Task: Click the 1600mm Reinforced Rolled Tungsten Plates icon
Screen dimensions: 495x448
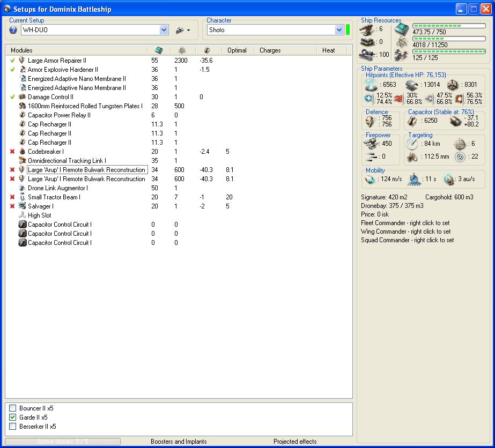Action: click(x=22, y=106)
